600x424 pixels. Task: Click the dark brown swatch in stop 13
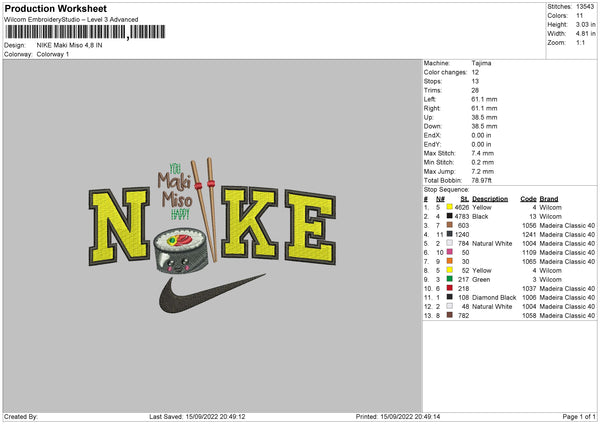pyautogui.click(x=450, y=315)
